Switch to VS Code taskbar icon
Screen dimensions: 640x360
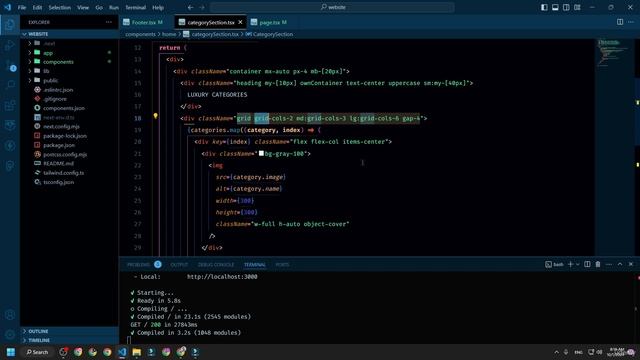click(x=122, y=352)
